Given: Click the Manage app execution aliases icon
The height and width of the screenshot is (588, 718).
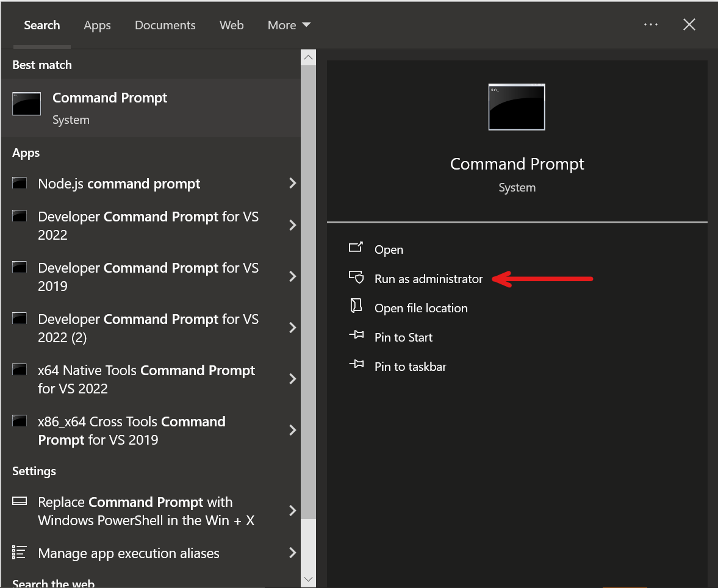Looking at the screenshot, I should pyautogui.click(x=20, y=552).
